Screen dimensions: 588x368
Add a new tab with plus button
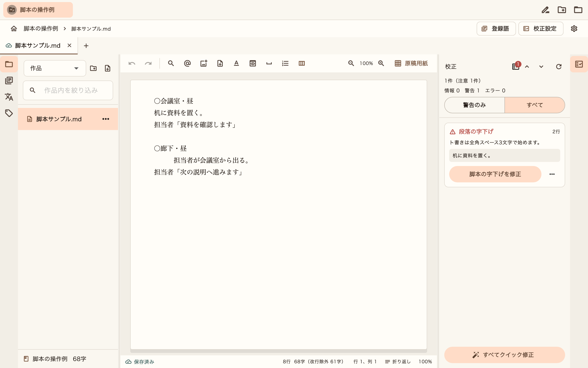(x=86, y=46)
